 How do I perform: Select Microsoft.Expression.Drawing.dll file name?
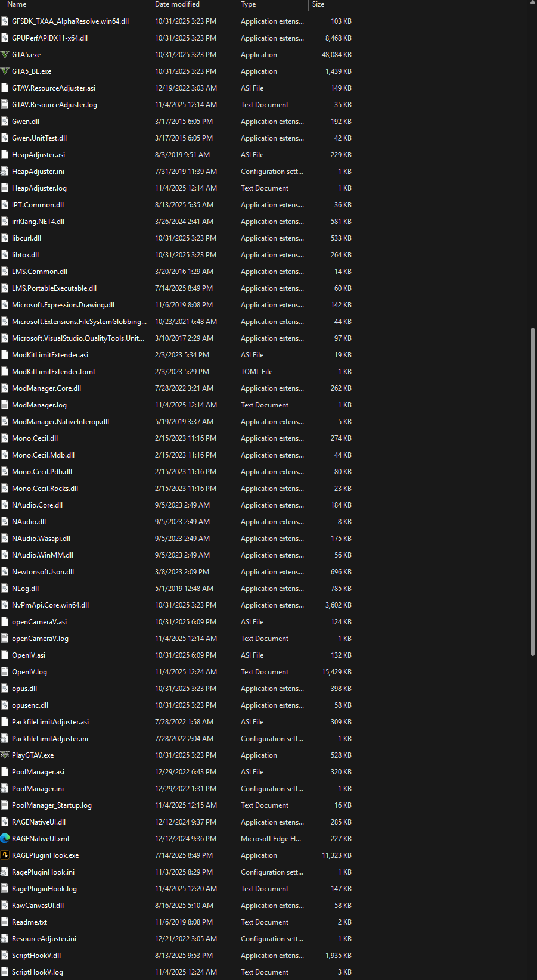click(x=63, y=305)
